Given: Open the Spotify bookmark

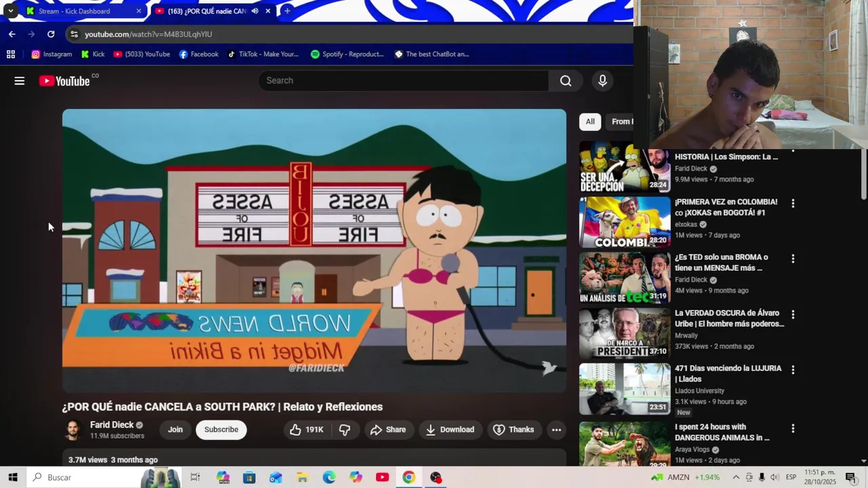Looking at the screenshot, I should point(347,54).
